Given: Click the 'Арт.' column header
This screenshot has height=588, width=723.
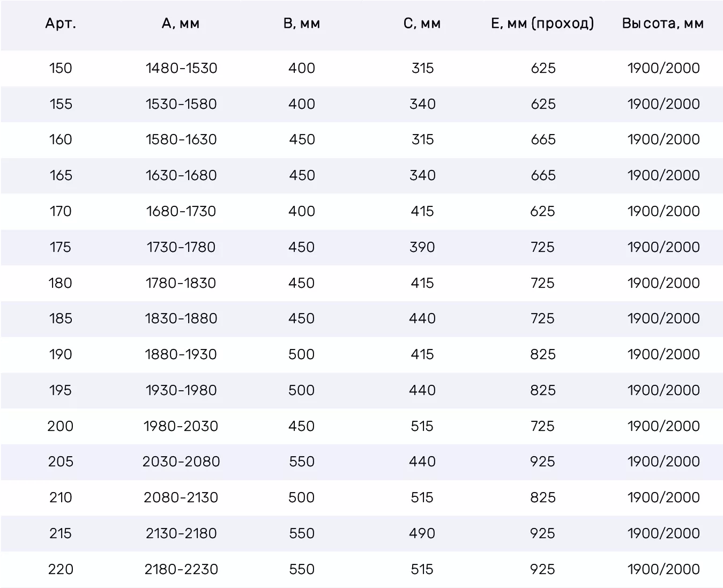Looking at the screenshot, I should [61, 24].
